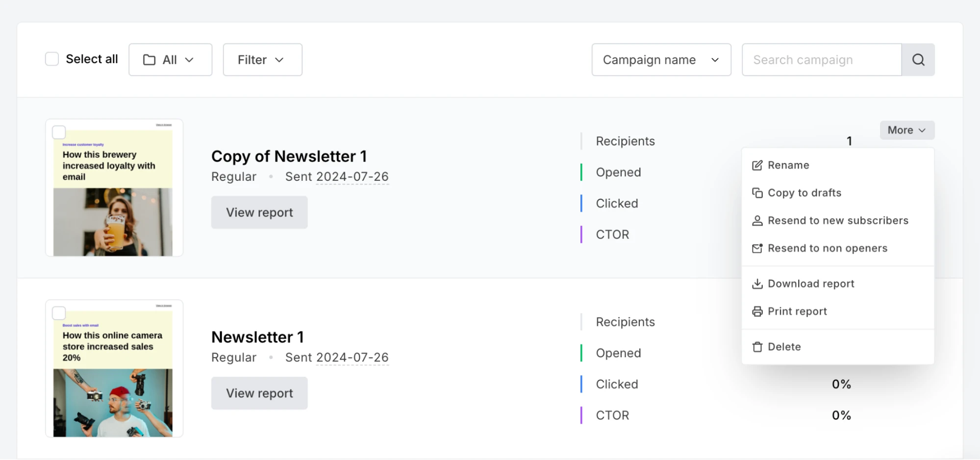980x460 pixels.
Task: Click the download icon beside Download report
Action: coord(757,284)
